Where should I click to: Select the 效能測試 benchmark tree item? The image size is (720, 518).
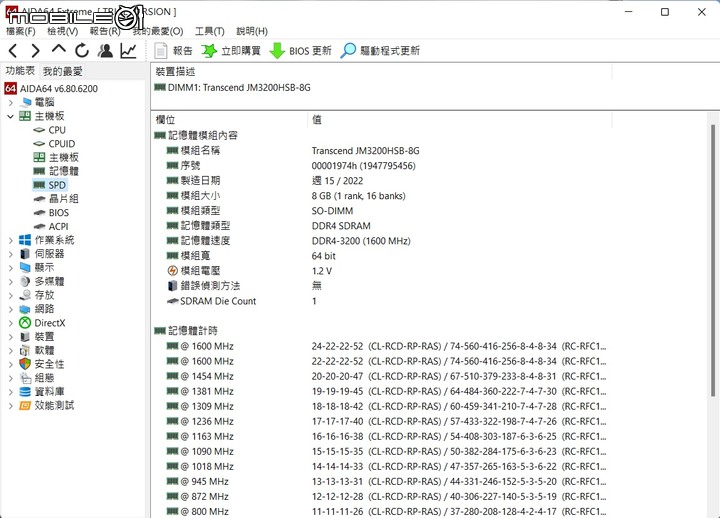(x=46, y=405)
